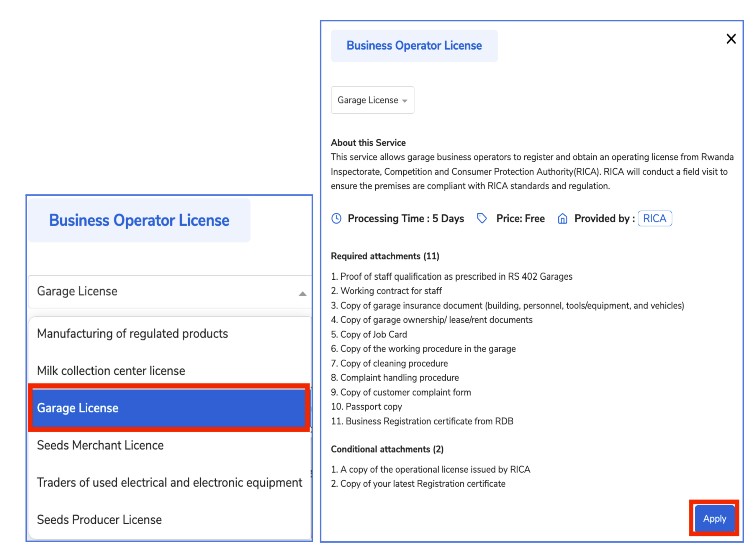Image resolution: width=756 pixels, height=554 pixels.
Task: Click the Conditional attachments (2) heading
Action: pos(387,449)
